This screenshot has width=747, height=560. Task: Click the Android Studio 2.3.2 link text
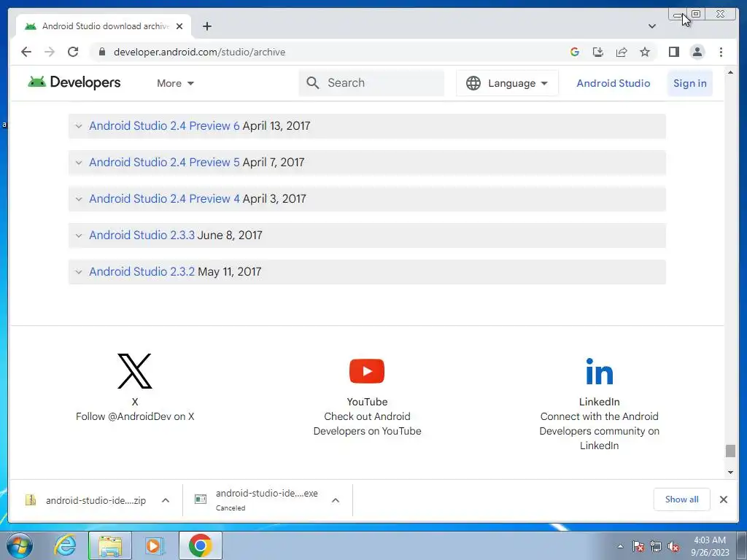pos(142,271)
